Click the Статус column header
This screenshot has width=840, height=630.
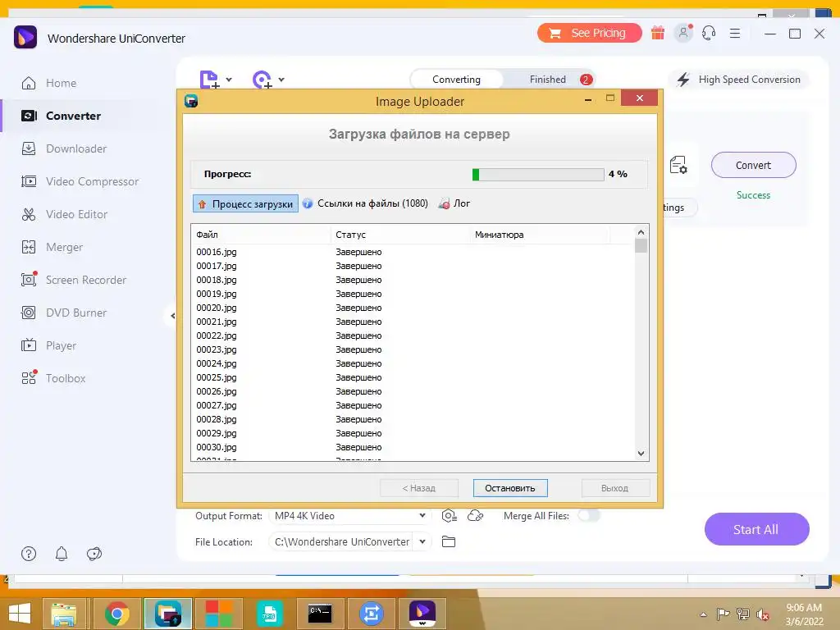[x=400, y=235]
